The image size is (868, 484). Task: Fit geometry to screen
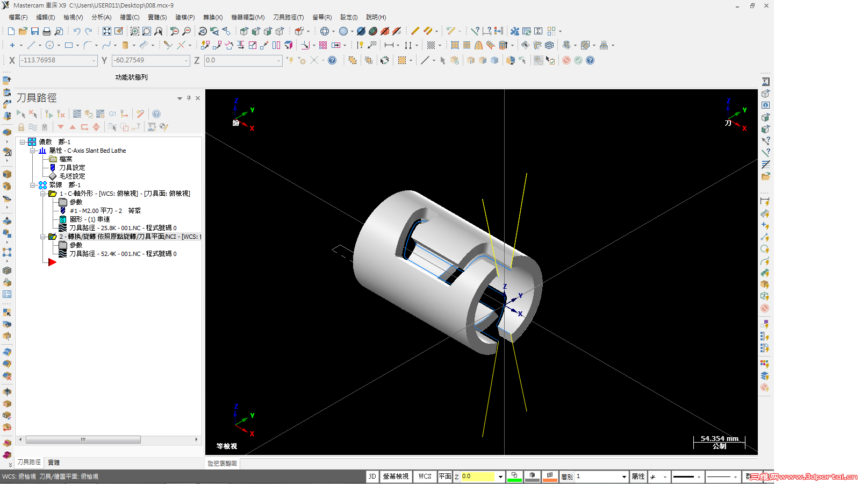coord(107,31)
